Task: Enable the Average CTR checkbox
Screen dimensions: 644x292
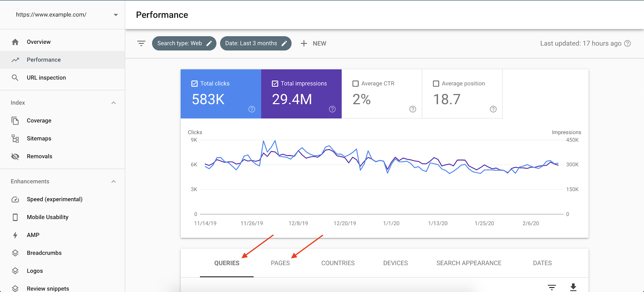Action: [355, 84]
